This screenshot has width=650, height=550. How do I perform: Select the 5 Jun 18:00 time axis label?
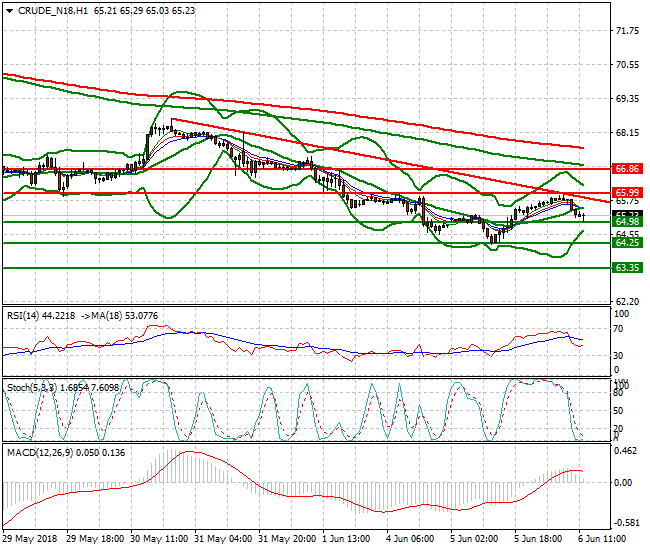click(x=538, y=539)
